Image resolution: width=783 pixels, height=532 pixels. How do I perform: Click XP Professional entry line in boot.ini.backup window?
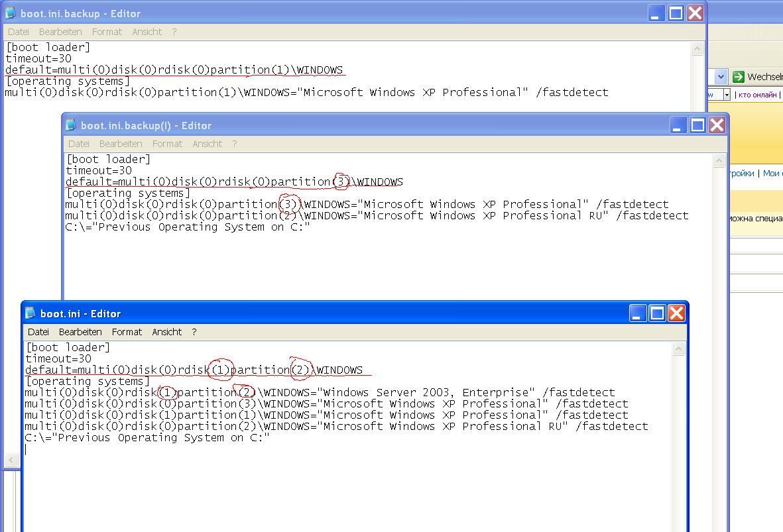pos(306,92)
